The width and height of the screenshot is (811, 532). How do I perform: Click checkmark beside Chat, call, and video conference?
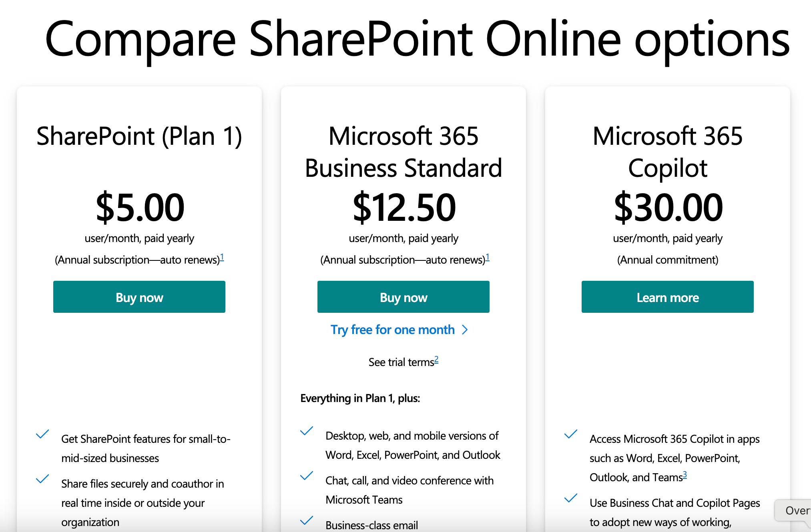(307, 476)
